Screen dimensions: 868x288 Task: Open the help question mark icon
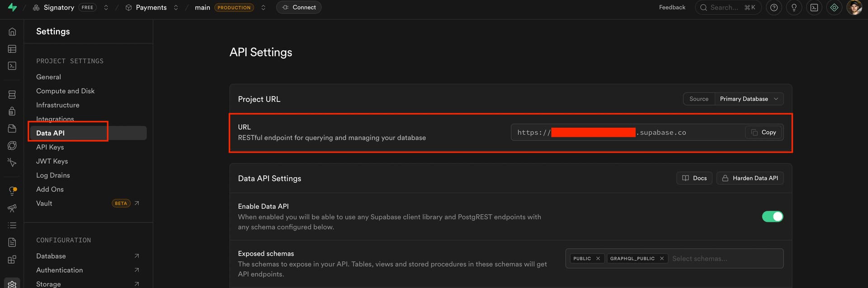(x=774, y=8)
